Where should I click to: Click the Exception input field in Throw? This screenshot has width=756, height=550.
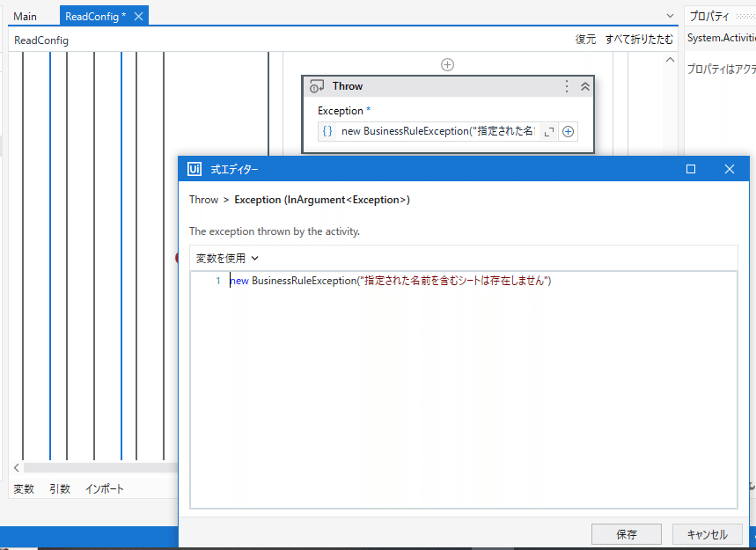pyautogui.click(x=437, y=131)
